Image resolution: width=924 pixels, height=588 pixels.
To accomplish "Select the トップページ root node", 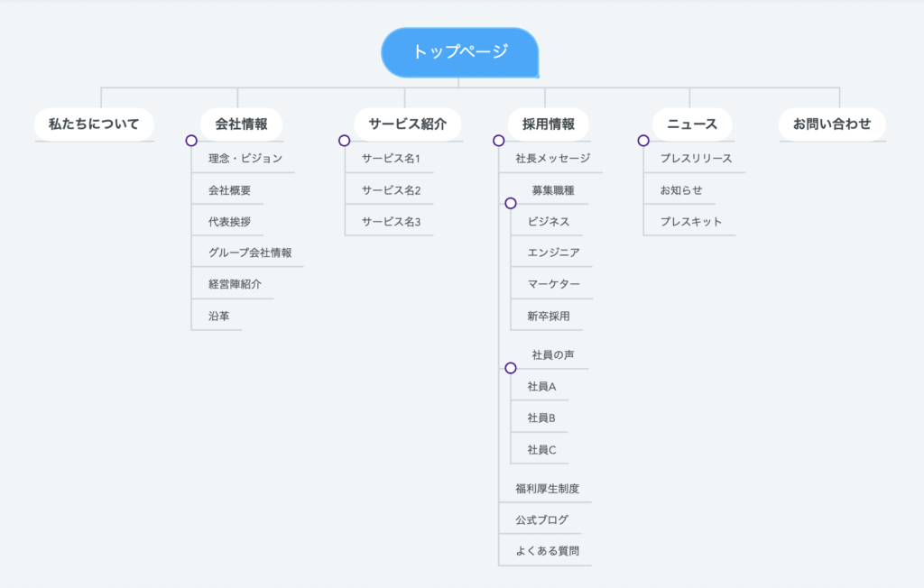I will [460, 51].
